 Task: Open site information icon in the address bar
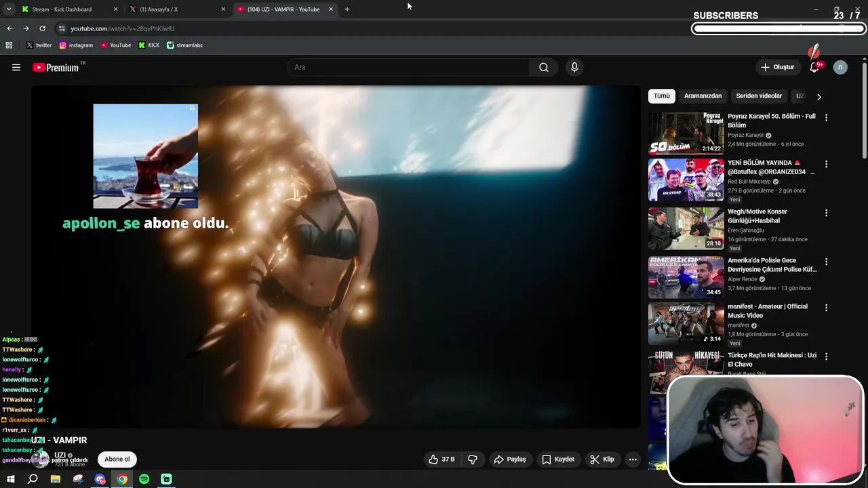tap(62, 28)
